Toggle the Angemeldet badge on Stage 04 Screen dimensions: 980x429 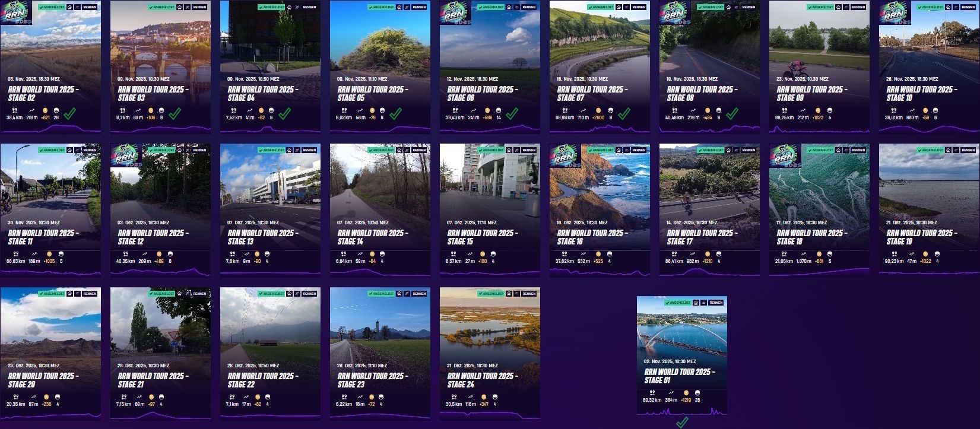click(270, 7)
